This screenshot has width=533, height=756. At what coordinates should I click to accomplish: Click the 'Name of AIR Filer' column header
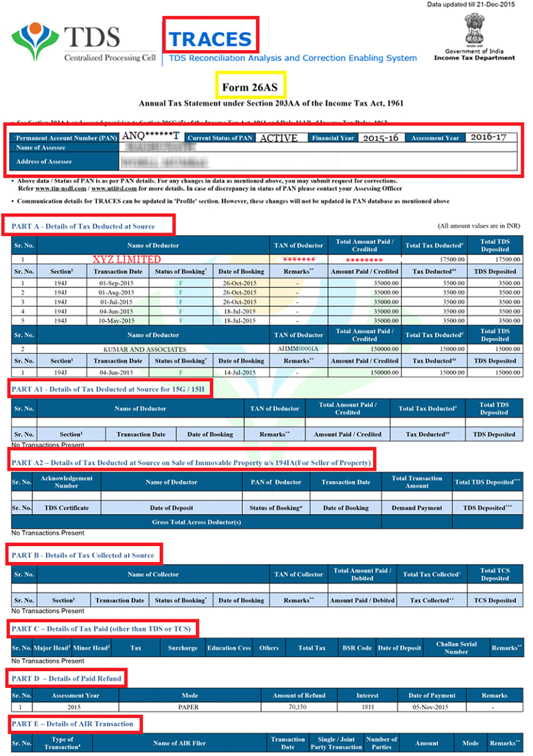click(180, 743)
